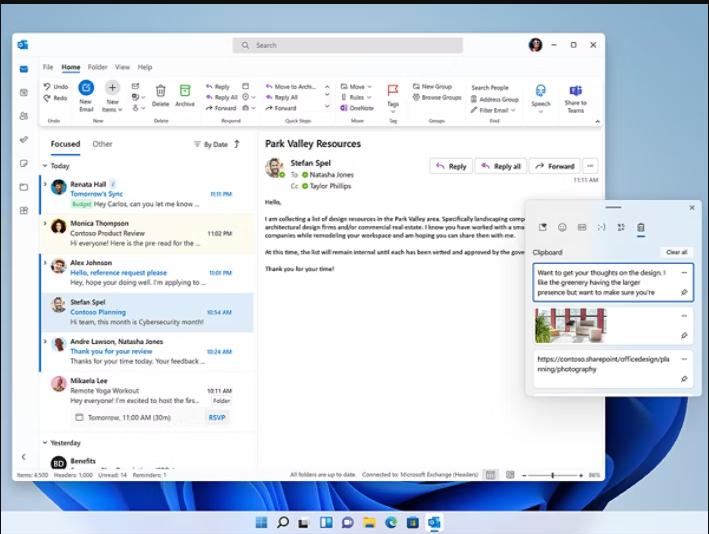Image resolution: width=709 pixels, height=534 pixels.
Task: Open the Address Group
Action: point(495,99)
